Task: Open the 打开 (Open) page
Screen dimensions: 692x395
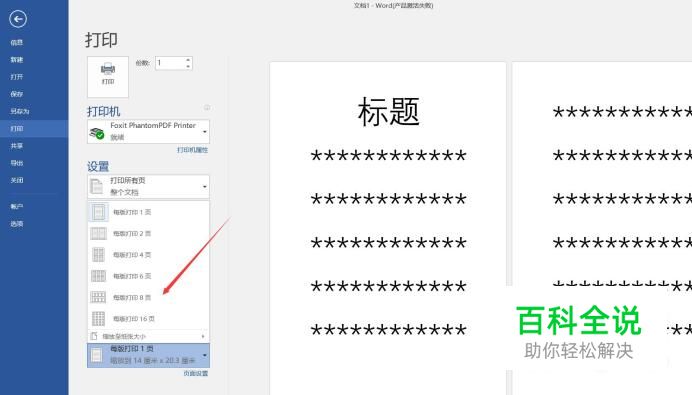Action: (x=17, y=77)
